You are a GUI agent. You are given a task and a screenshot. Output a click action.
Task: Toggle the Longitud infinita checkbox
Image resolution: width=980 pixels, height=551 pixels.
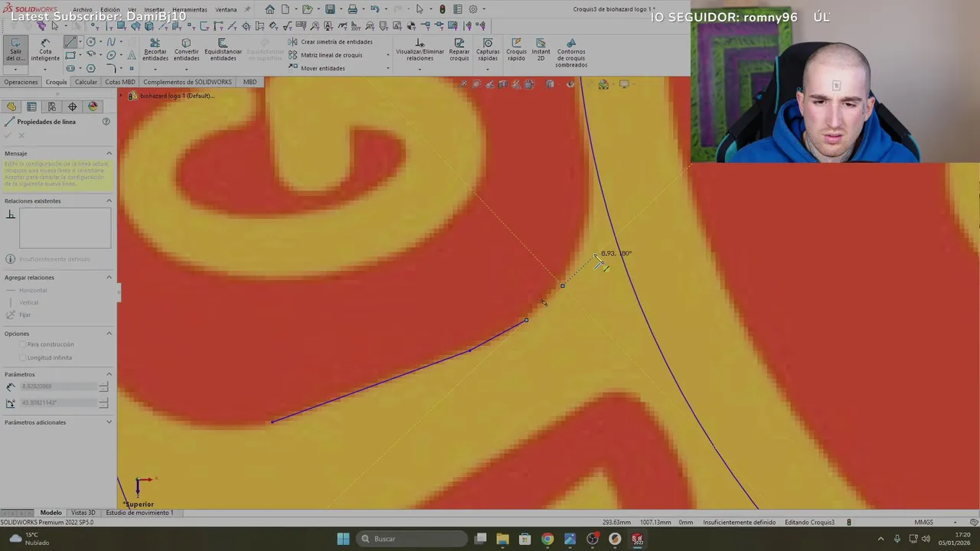click(23, 357)
